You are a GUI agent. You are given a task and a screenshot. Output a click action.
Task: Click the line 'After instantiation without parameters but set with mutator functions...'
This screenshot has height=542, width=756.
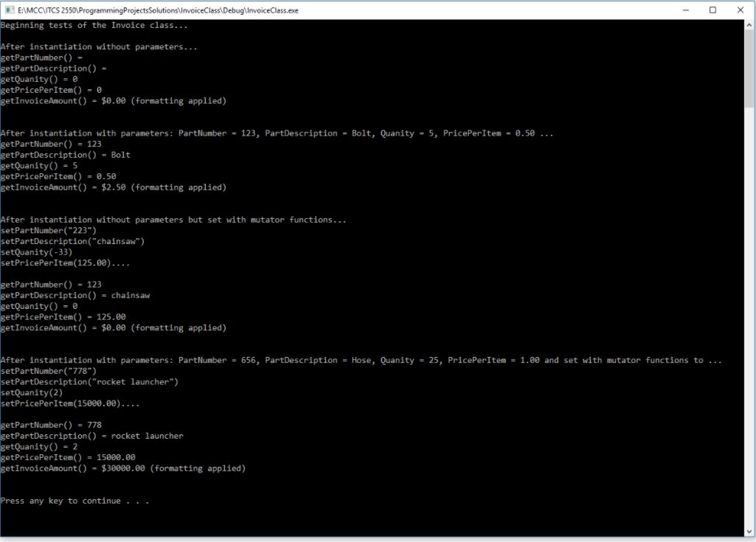173,220
